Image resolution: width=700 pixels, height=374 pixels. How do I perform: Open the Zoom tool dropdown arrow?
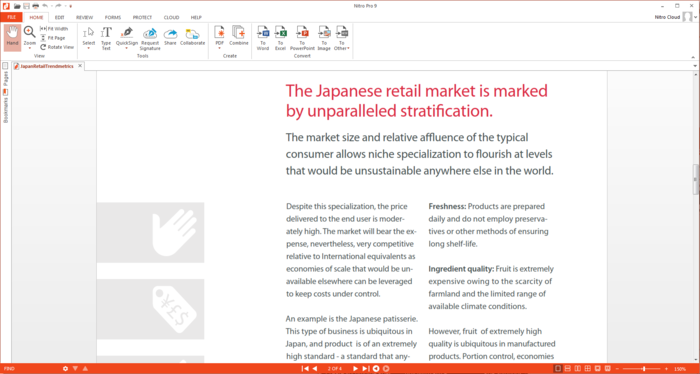coord(29,48)
